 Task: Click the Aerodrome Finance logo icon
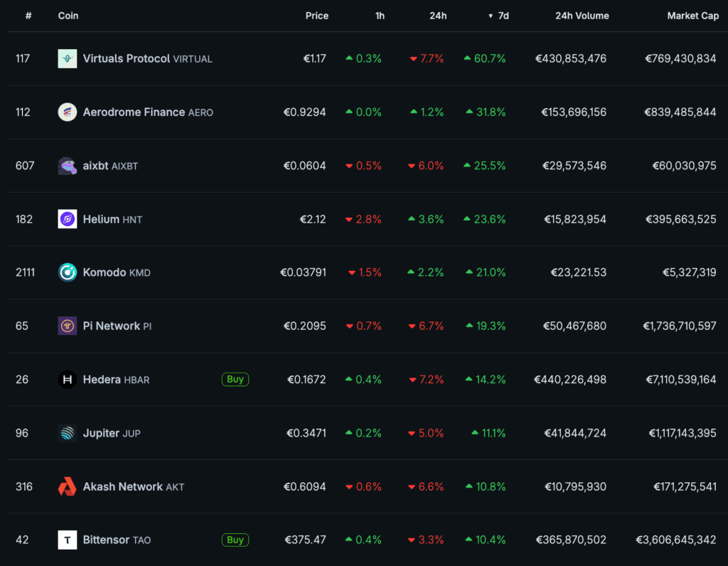(x=67, y=112)
